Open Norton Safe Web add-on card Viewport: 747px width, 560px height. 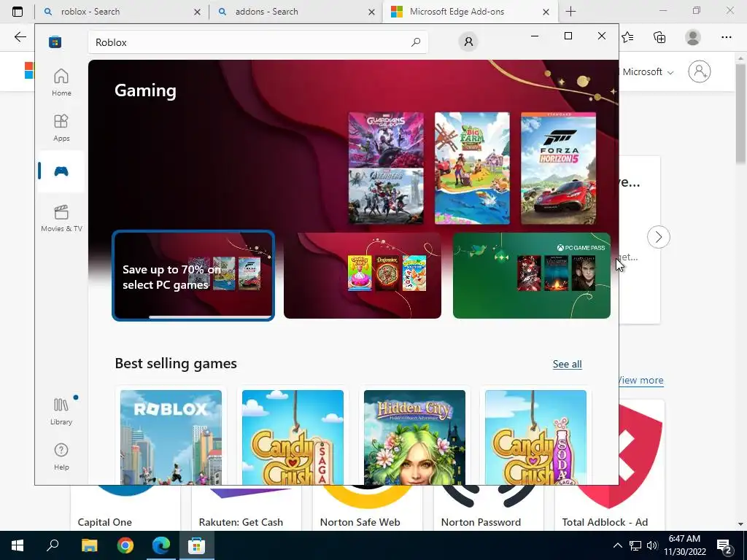(368, 507)
